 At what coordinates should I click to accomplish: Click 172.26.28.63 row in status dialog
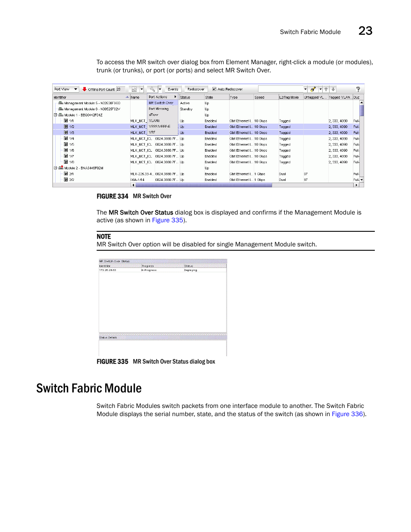[x=162, y=270]
